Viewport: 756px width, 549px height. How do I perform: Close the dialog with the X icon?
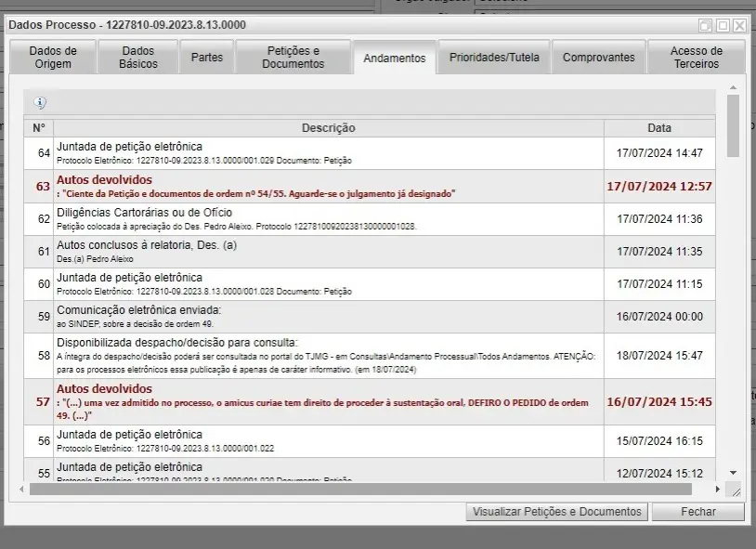739,26
